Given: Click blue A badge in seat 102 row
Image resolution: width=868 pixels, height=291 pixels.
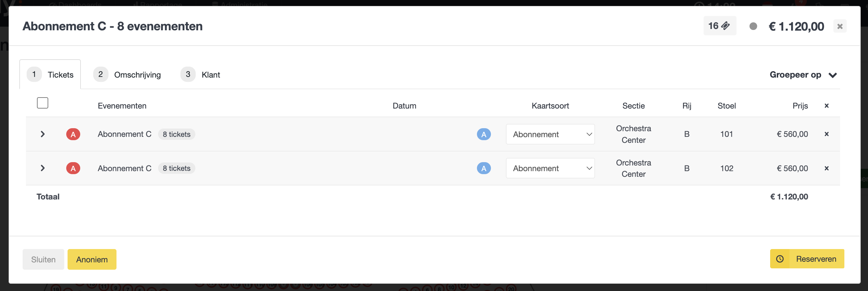Looking at the screenshot, I should tap(484, 168).
